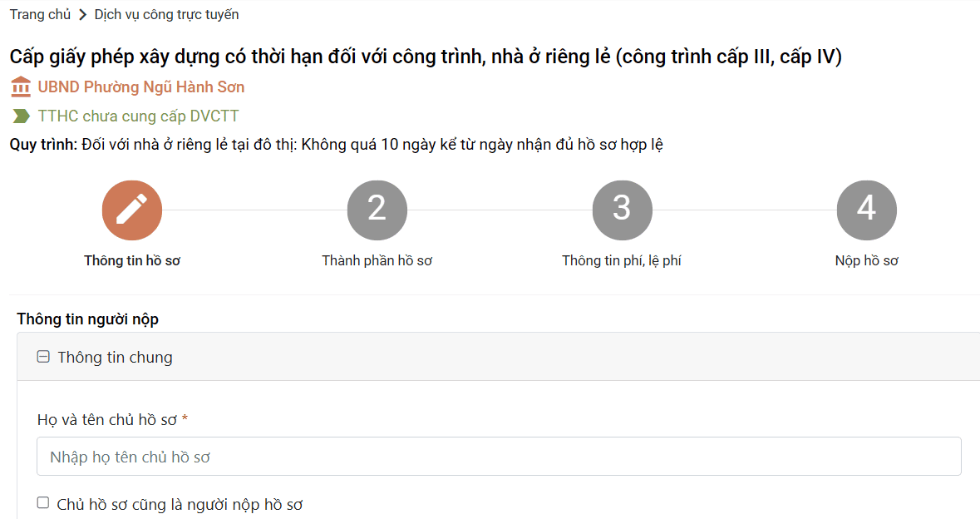Switch to 'Thông tin phí, lệ phí' step
Viewport: 980px width, 519px height.
pyautogui.click(x=622, y=260)
